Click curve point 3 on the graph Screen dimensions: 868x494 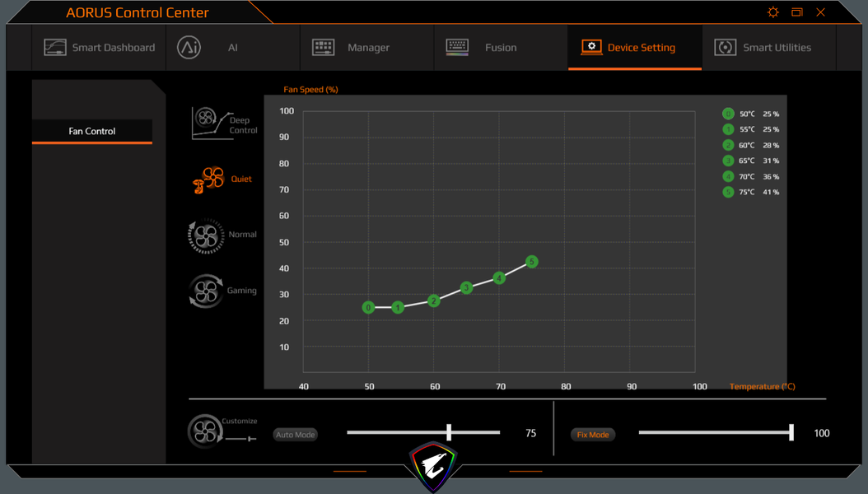click(467, 287)
